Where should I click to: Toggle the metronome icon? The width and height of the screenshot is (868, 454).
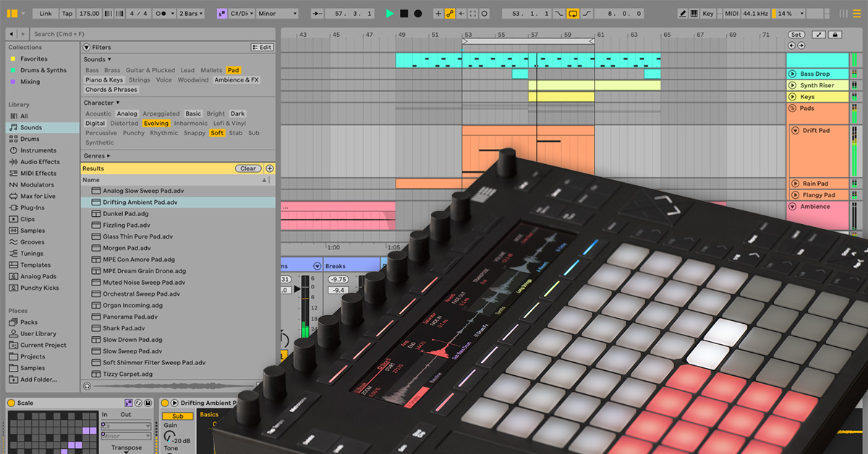pos(163,13)
